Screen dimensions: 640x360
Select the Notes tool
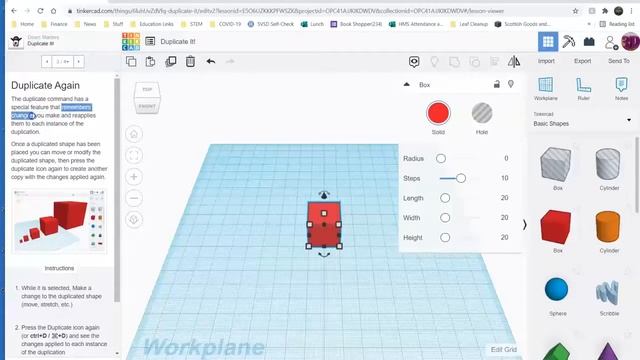(x=621, y=89)
